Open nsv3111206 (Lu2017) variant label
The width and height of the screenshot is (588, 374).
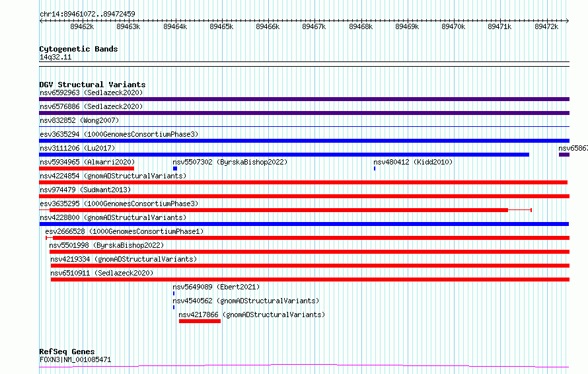click(x=77, y=148)
